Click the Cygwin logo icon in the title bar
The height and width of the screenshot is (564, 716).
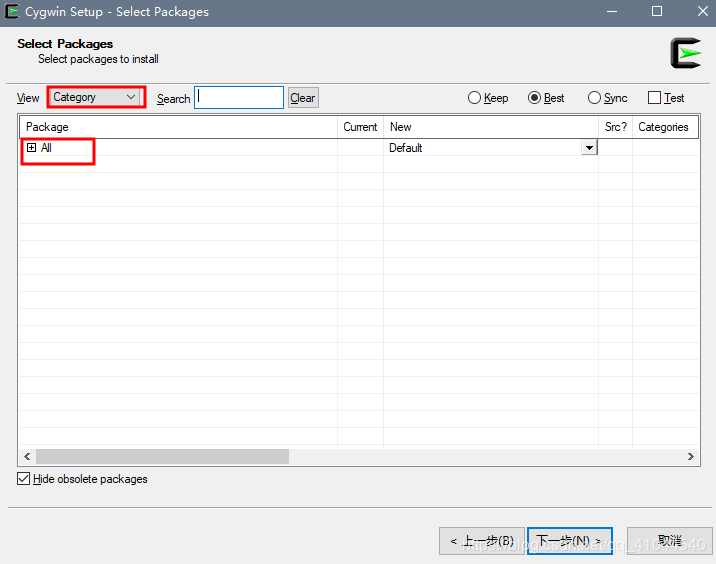11,11
